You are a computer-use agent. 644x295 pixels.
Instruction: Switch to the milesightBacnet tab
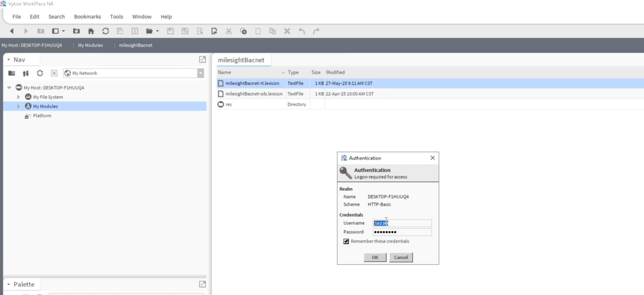tap(241, 60)
